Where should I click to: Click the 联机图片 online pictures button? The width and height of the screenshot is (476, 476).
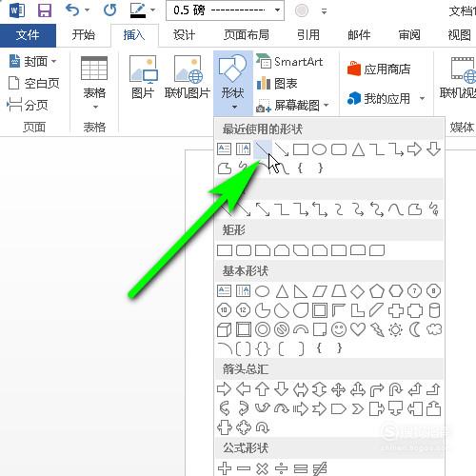[188, 77]
